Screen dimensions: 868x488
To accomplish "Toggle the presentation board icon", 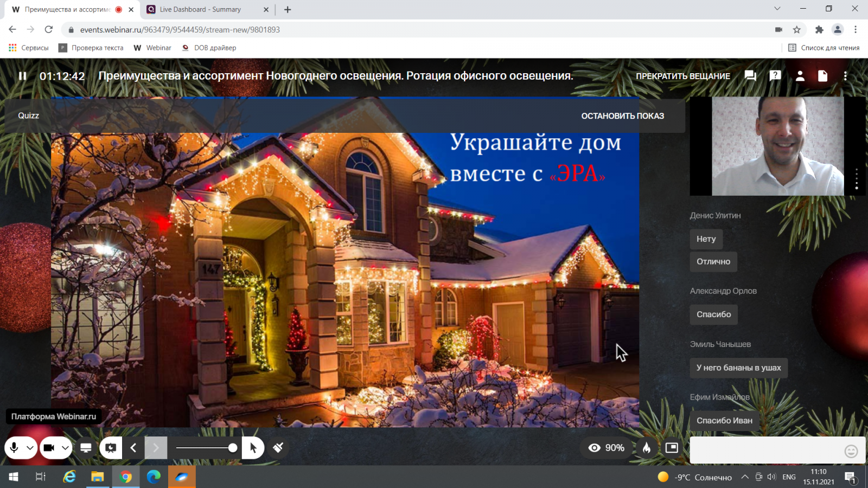I will (x=111, y=448).
